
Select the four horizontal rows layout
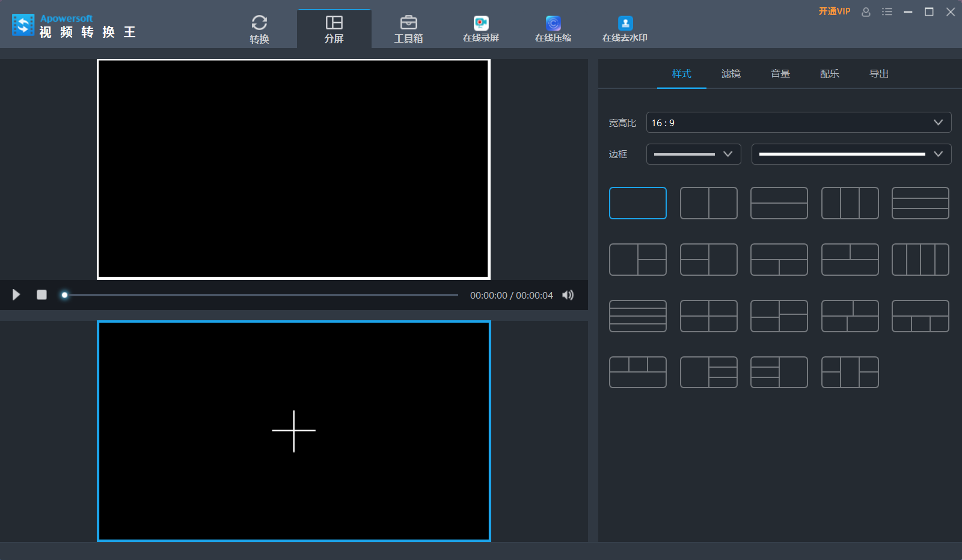pos(638,316)
